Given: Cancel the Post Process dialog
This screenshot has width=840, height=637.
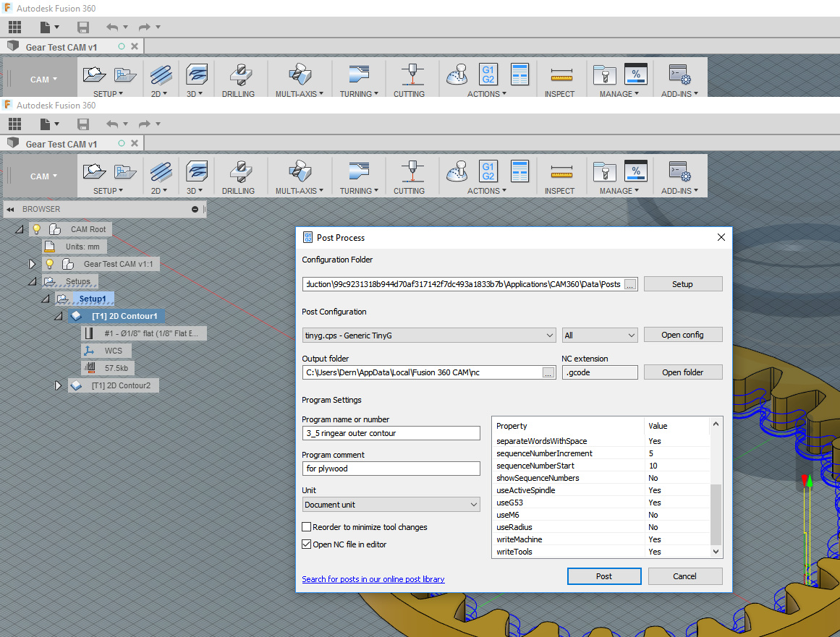Looking at the screenshot, I should point(684,576).
